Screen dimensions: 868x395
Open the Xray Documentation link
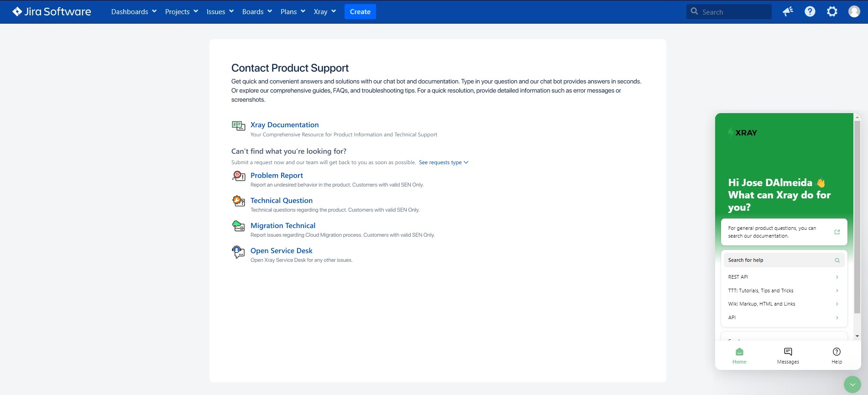coord(284,125)
